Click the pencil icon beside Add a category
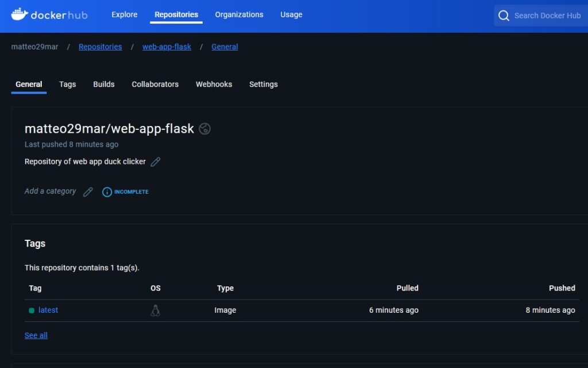Screen dimensions: 588x368 pyautogui.click(x=88, y=192)
